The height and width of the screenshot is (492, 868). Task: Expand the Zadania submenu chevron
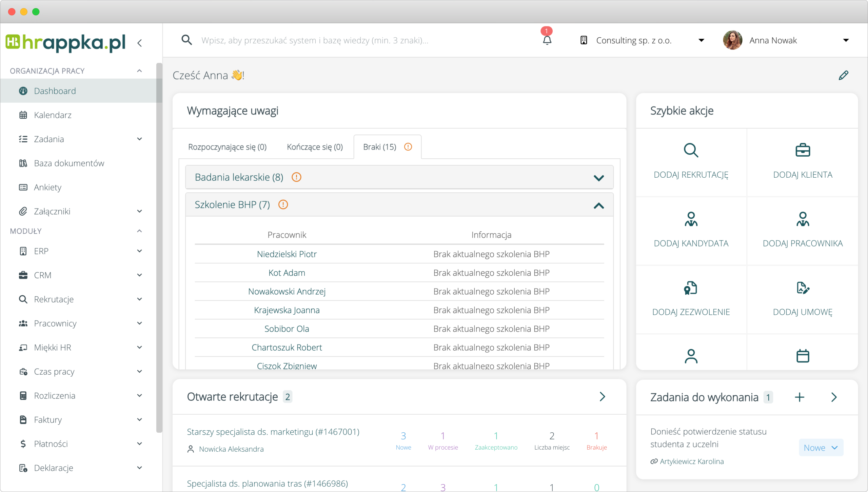point(139,139)
